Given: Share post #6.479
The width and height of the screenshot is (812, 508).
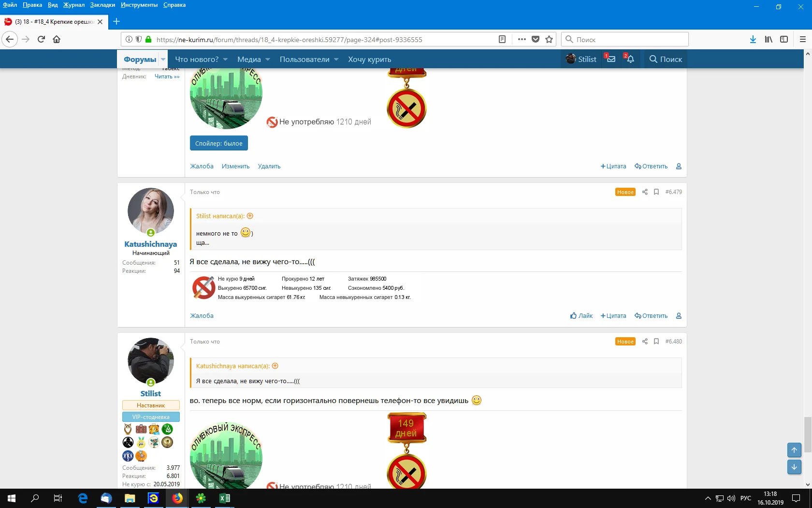Looking at the screenshot, I should 645,192.
